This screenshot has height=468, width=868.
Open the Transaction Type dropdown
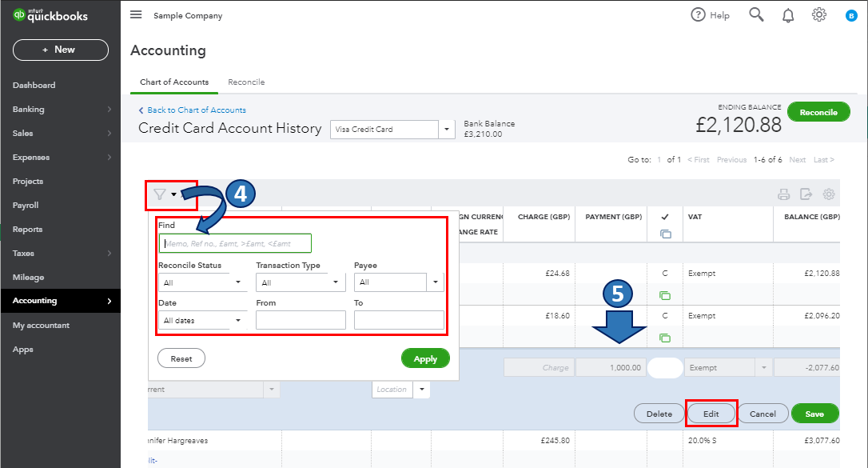click(301, 282)
